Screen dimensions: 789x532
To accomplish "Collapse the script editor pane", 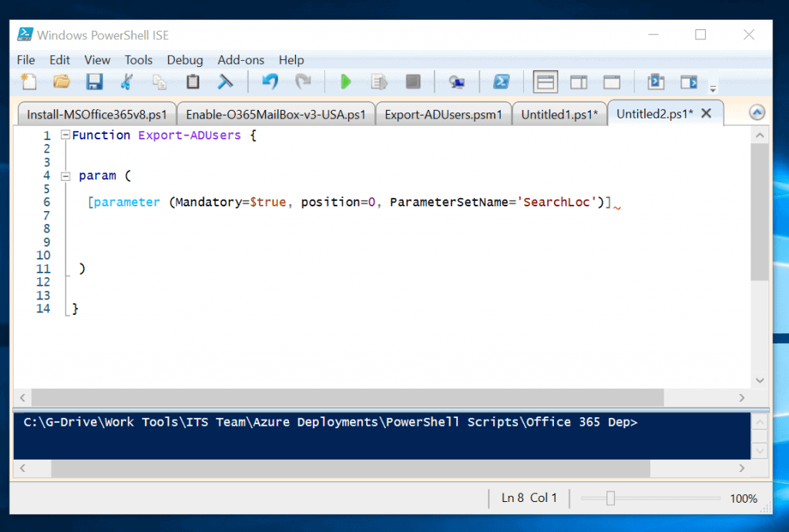I will 757,112.
